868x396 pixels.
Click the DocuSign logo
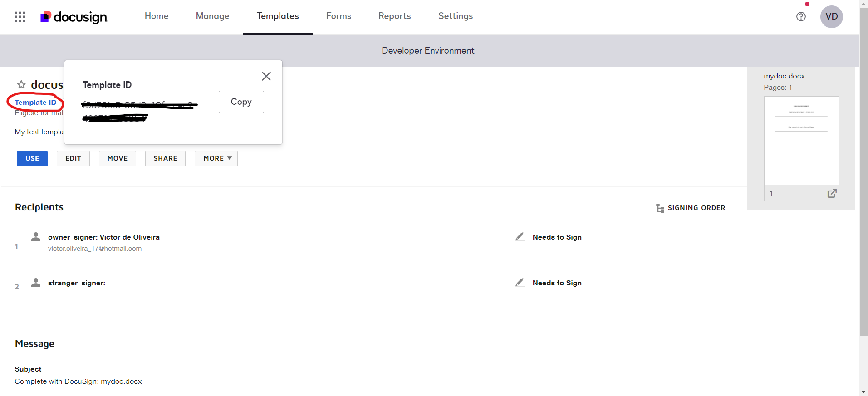(x=74, y=17)
